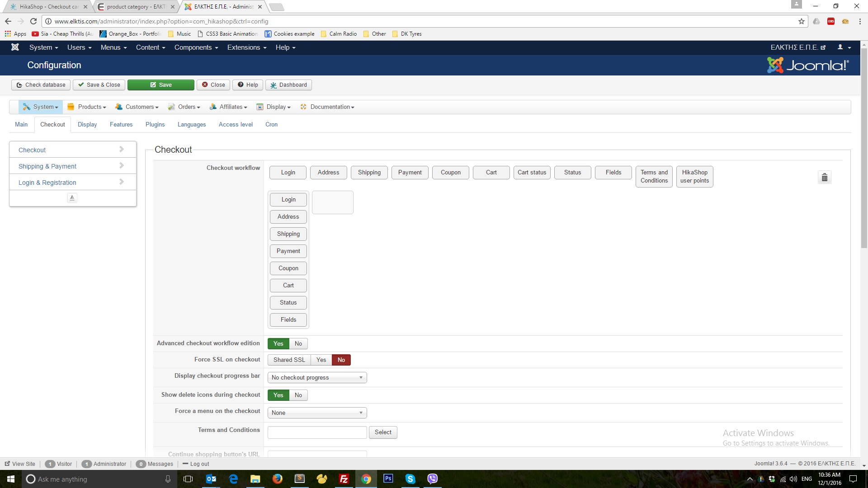
Task: Reload the page with the browser refresh icon
Action: (33, 21)
